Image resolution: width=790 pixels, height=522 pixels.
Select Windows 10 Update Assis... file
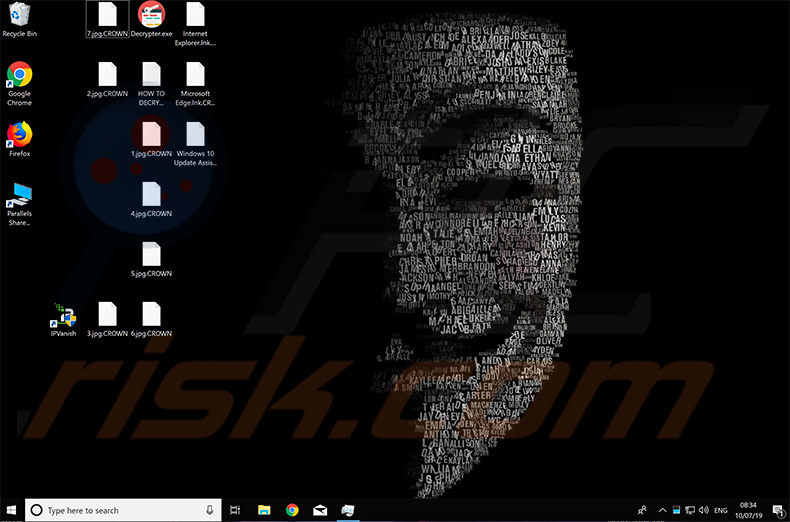195,144
